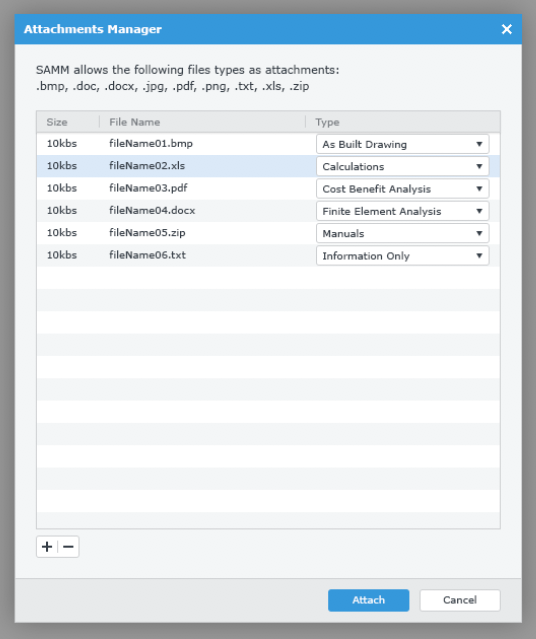
Task: Click the plus icon to add attachment
Action: pos(47,546)
